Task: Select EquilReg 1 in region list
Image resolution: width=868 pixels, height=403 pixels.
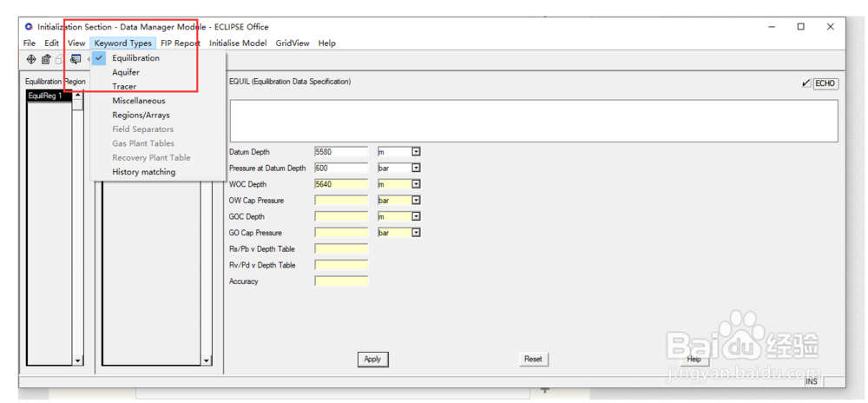Action: click(49, 96)
